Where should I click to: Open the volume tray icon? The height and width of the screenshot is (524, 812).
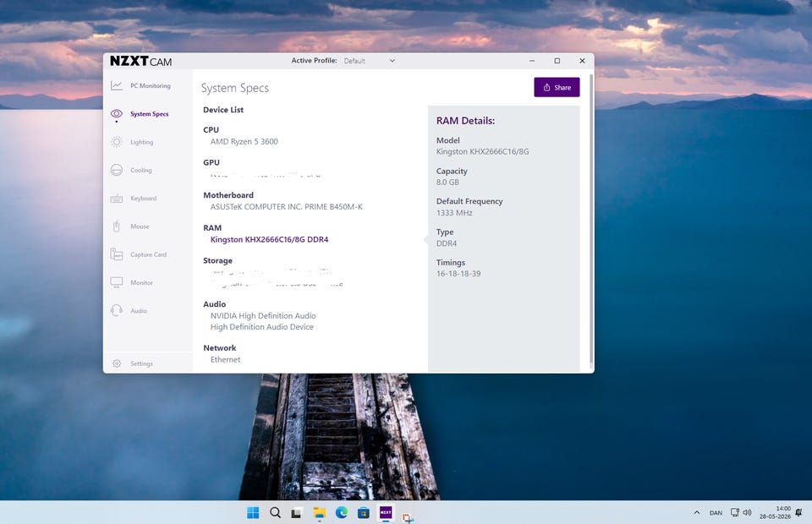point(747,513)
